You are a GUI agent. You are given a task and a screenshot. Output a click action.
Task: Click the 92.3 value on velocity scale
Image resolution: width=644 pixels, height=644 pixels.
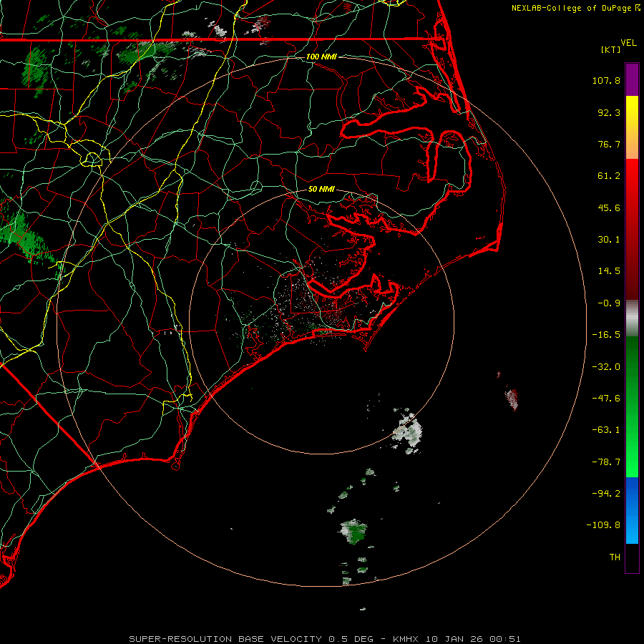pyautogui.click(x=609, y=112)
